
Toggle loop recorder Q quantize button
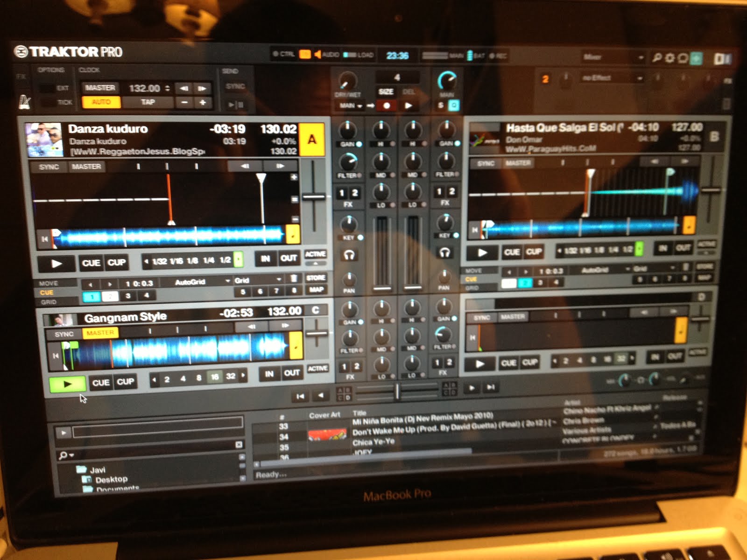(x=453, y=105)
